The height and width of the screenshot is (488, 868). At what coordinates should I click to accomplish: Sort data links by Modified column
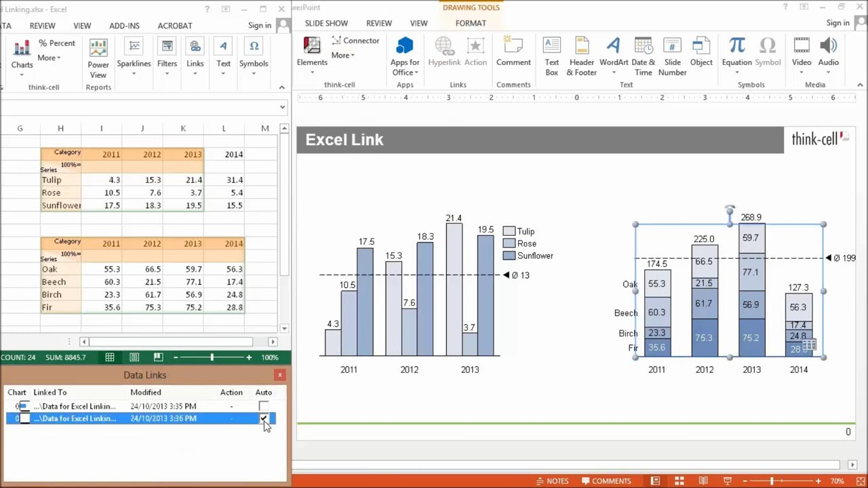click(146, 392)
